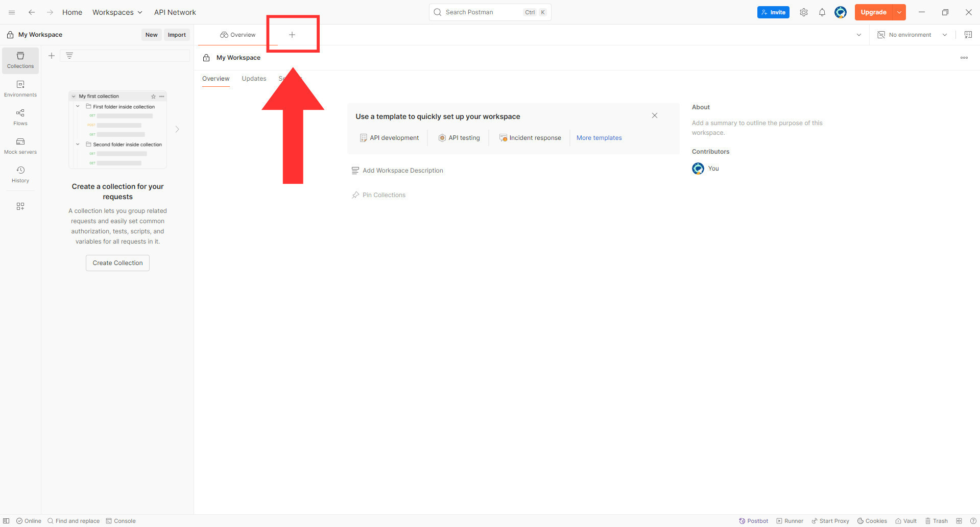Screen dimensions: 980x527
Task: Click the Online status indicator
Action: [29, 521]
